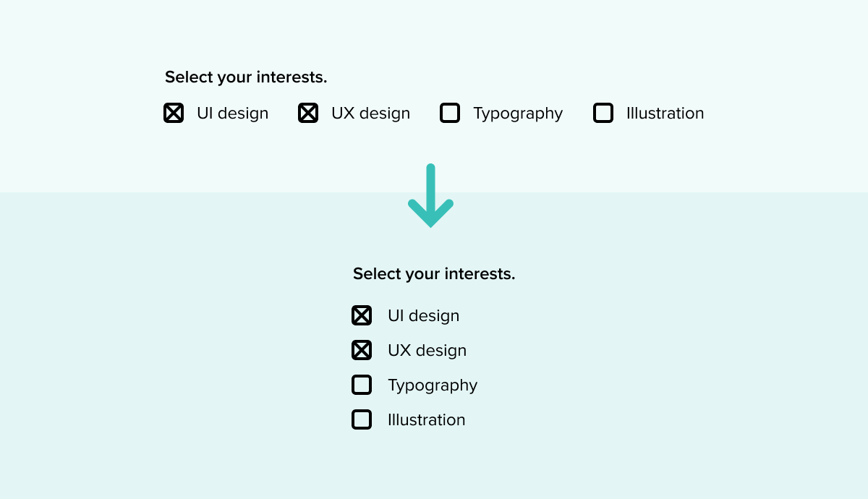
Task: Check Illustration checkbox in horizontal row
Action: pos(603,113)
